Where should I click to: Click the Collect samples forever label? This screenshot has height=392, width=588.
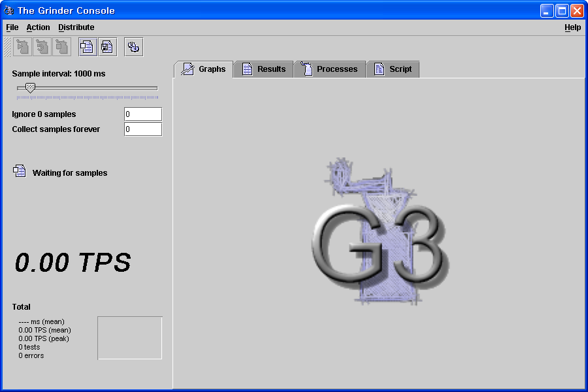click(x=56, y=129)
